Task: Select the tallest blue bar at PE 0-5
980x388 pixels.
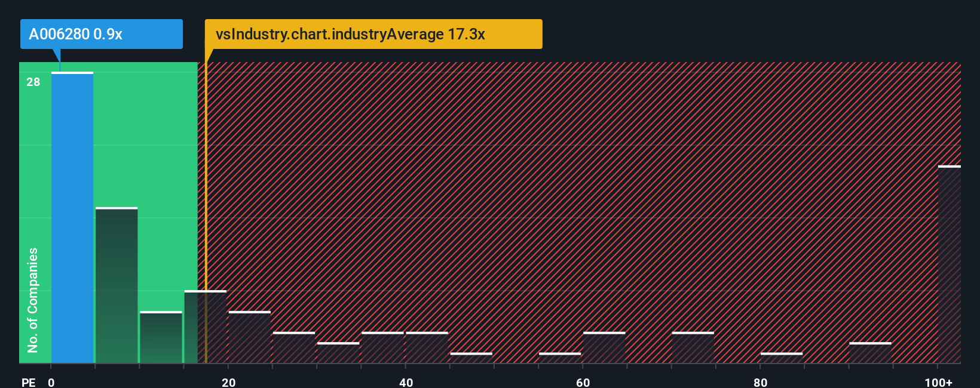Action: [72, 218]
